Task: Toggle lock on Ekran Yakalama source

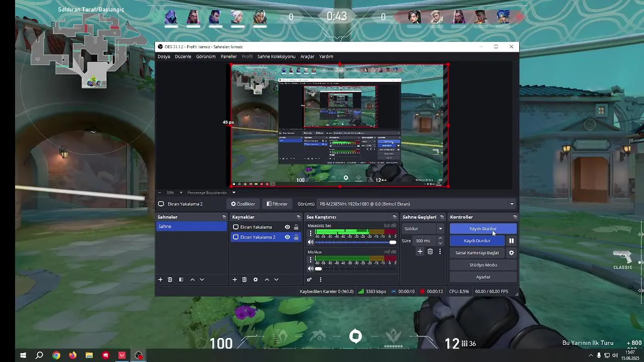Action: coord(296,227)
